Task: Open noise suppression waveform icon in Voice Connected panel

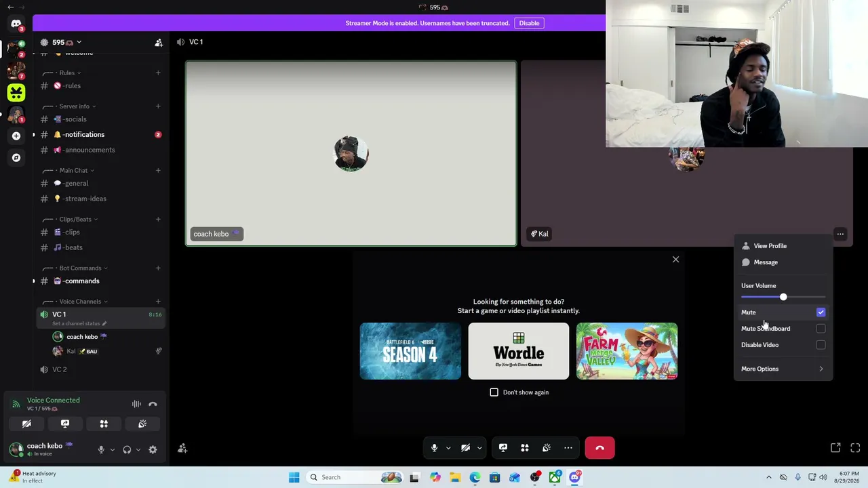Action: pos(136,404)
